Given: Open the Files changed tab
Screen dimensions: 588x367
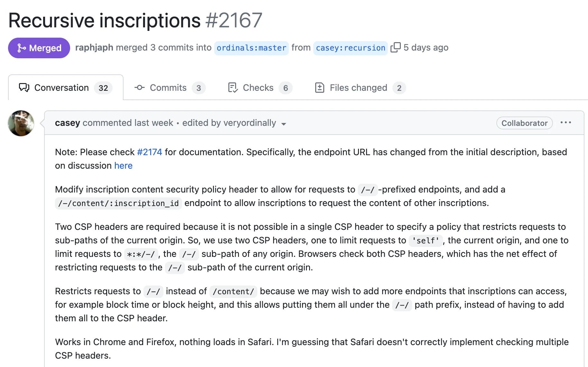Looking at the screenshot, I should [358, 88].
